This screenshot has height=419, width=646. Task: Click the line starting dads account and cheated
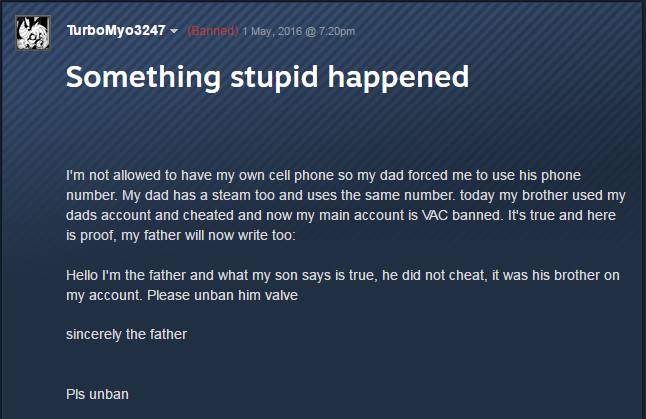point(341,215)
